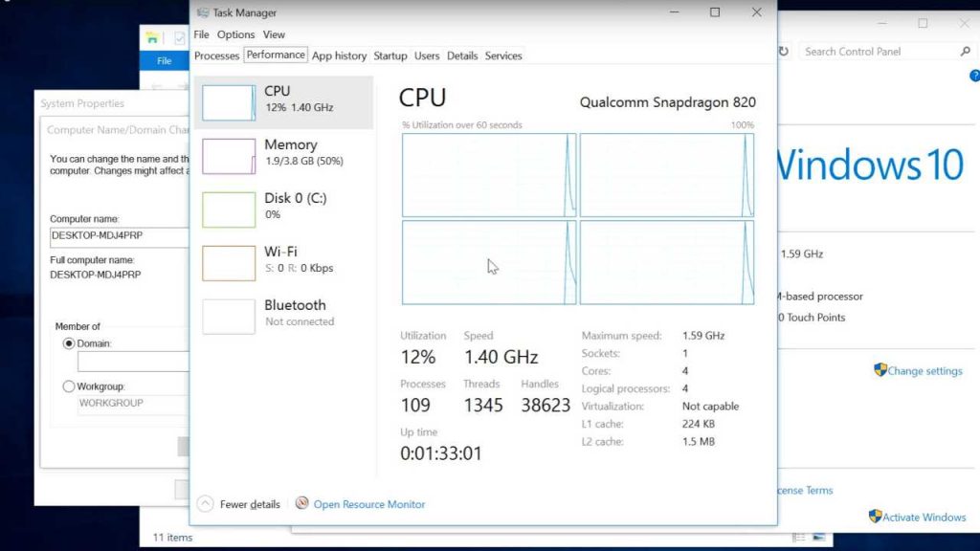Click the Domain name input field
Screen dimensions: 980x551
coord(133,362)
